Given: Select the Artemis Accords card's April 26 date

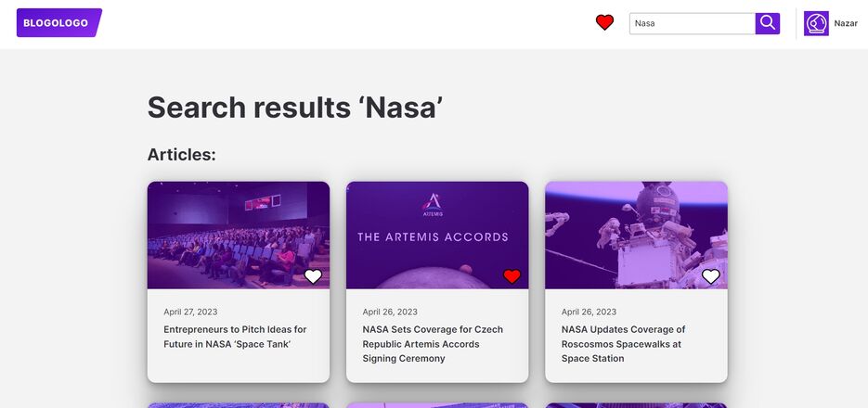Looking at the screenshot, I should coord(390,312).
